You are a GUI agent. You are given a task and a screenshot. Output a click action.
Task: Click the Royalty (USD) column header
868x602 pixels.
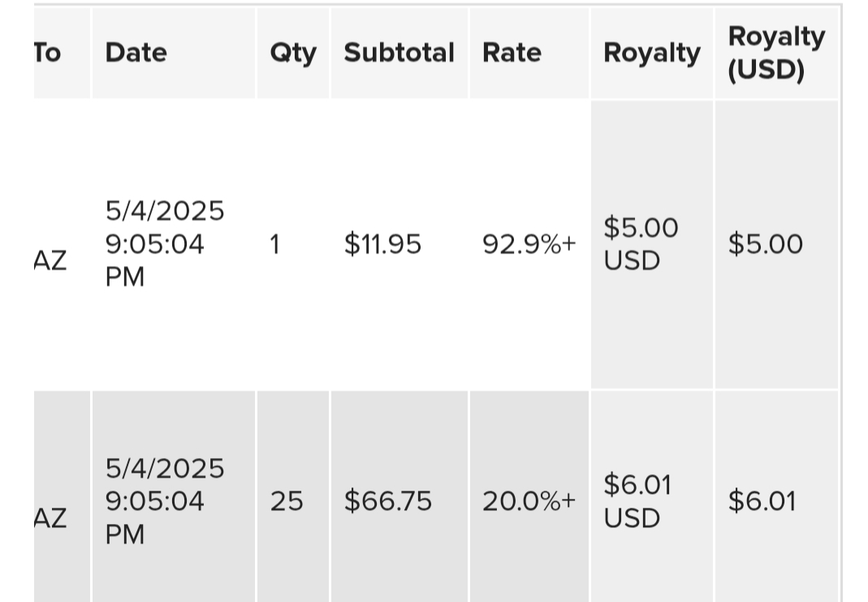(776, 53)
